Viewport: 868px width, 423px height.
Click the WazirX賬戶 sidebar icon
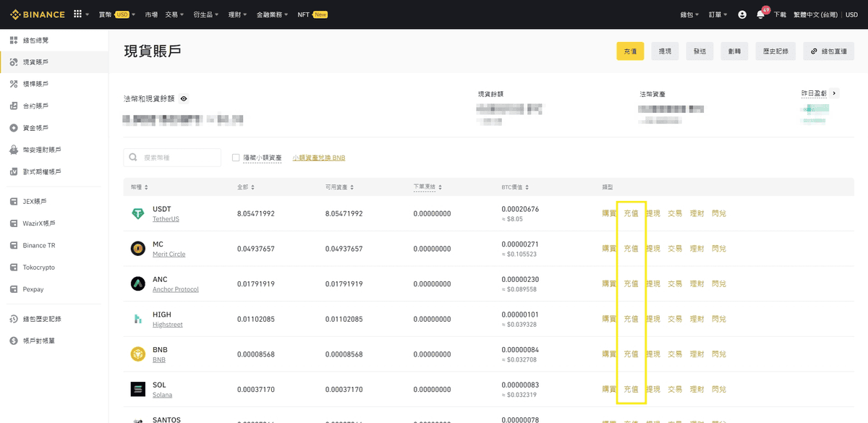(14, 223)
